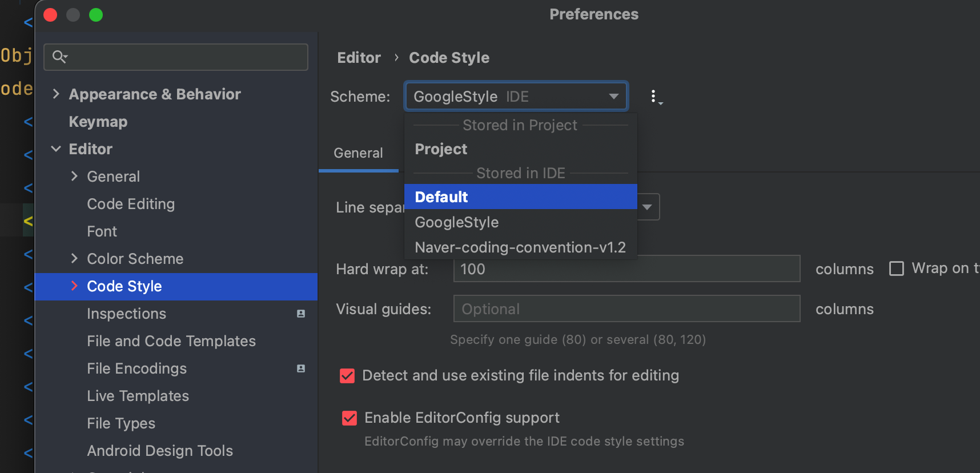Collapse the Editor tree section

56,149
